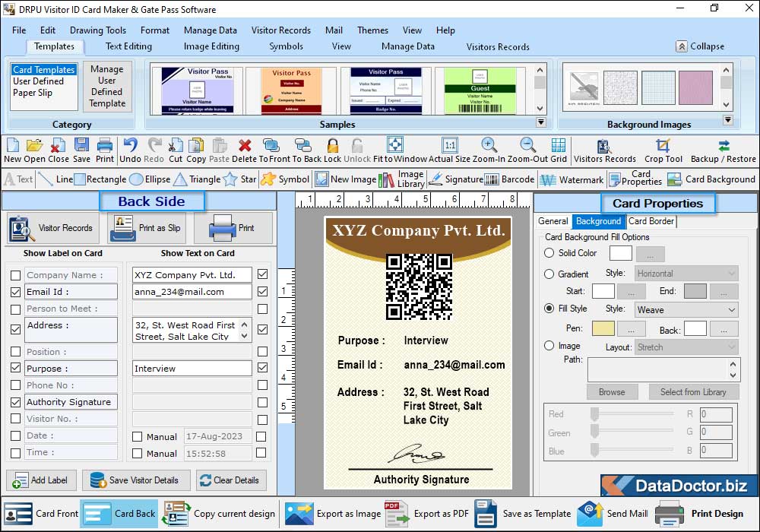Uncheck show text for Interview purpose
Viewport: 760px width, 532px height.
[x=263, y=368]
